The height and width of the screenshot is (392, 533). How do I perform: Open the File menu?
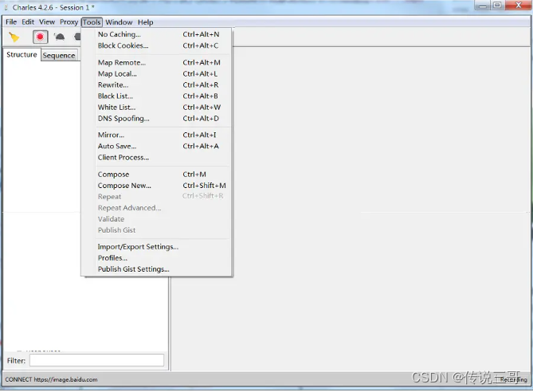[x=11, y=22]
